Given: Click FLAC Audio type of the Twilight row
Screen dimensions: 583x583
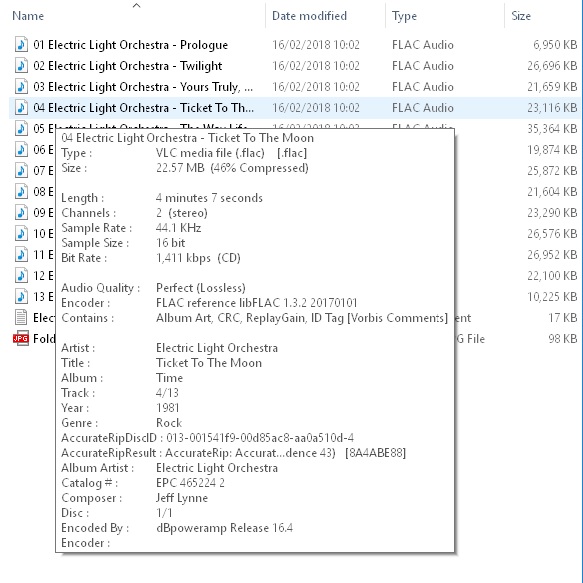Looking at the screenshot, I should point(423,65).
